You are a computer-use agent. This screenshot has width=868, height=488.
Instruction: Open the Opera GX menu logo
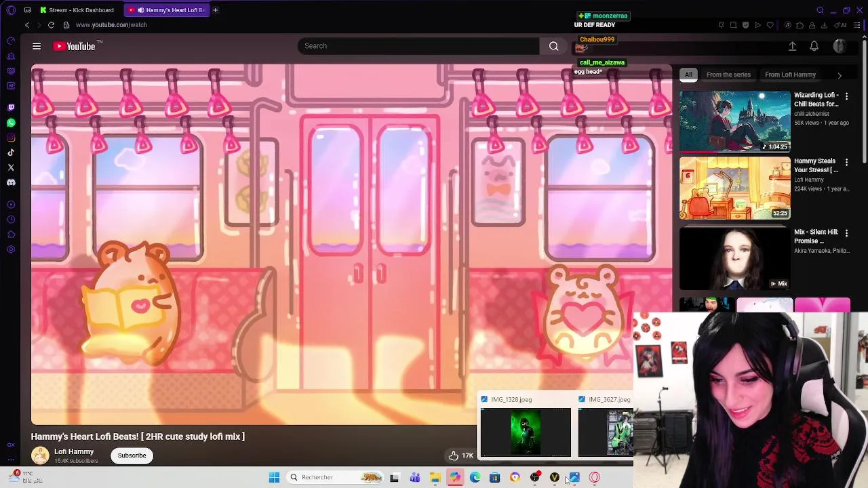pyautogui.click(x=11, y=10)
